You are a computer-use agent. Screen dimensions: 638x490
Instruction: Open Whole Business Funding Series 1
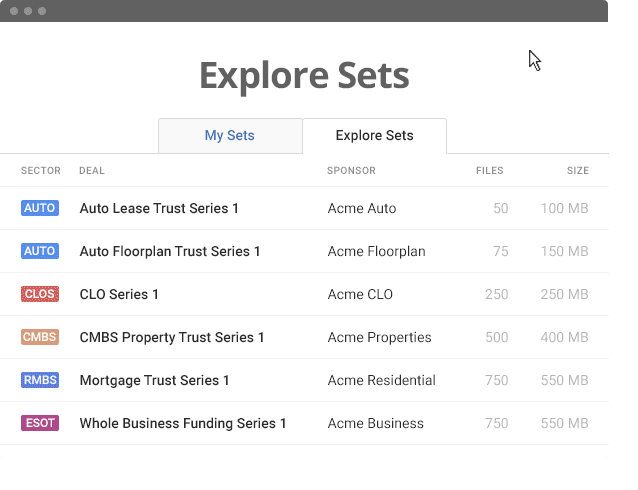pos(183,424)
